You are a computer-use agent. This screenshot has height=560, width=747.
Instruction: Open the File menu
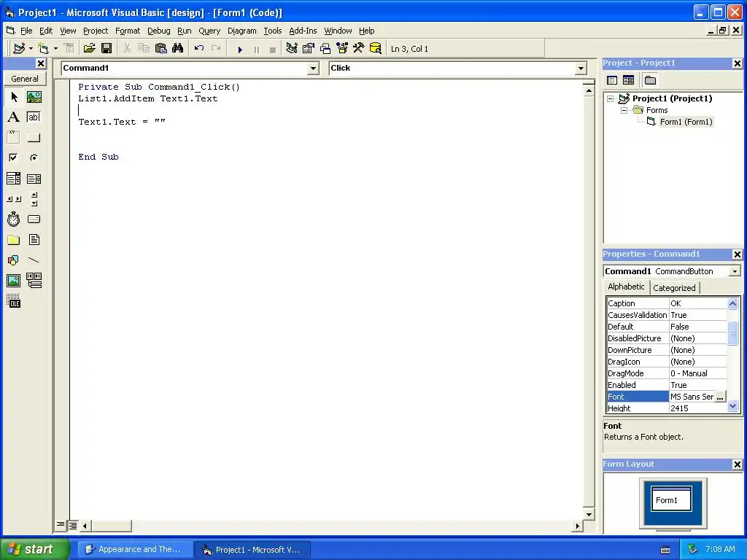click(x=26, y=31)
